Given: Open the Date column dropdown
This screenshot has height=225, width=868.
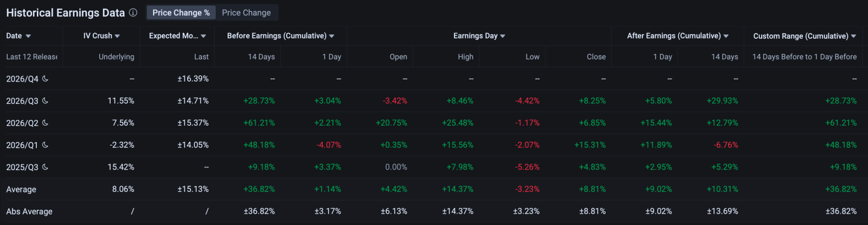Looking at the screenshot, I should tap(28, 36).
